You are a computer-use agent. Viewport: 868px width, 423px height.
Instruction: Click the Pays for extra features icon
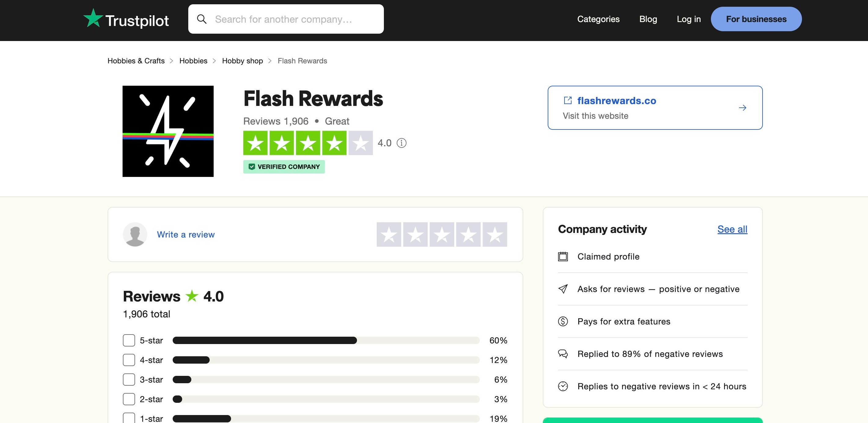[563, 321]
